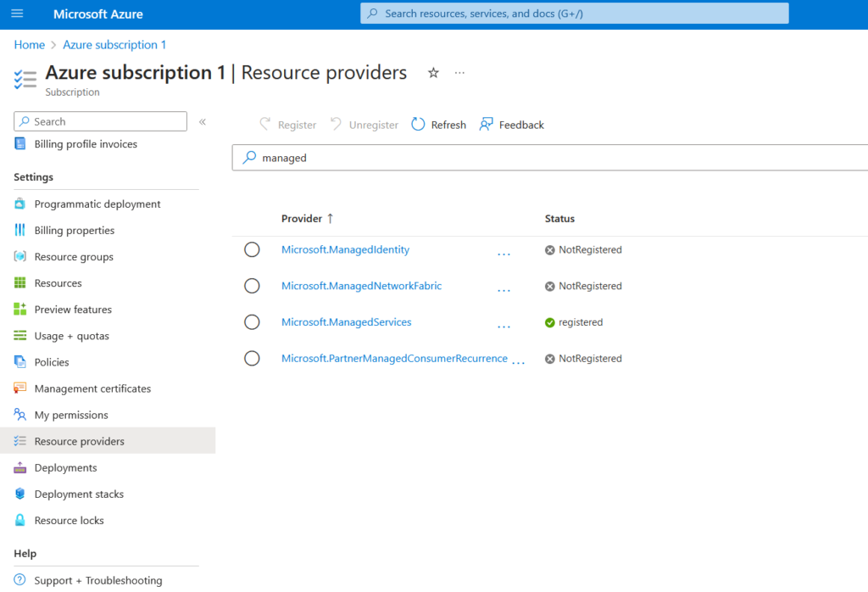
Task: Click the Billing properties icon
Action: tap(20, 230)
